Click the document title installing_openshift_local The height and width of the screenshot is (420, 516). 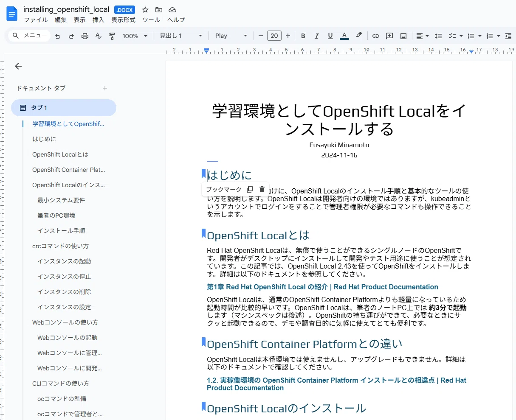coord(66,9)
